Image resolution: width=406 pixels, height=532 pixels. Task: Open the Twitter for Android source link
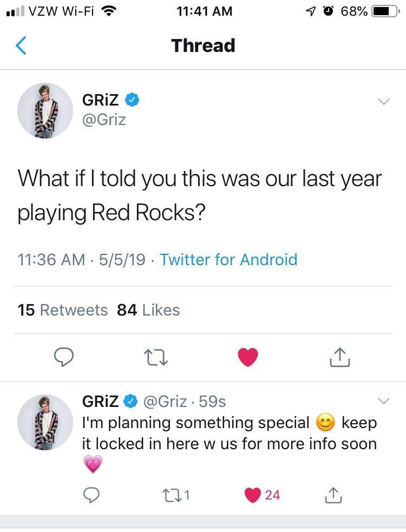pyautogui.click(x=228, y=260)
